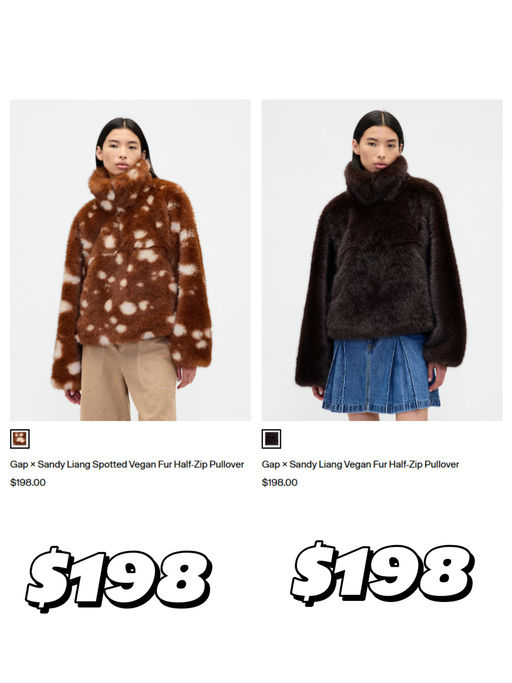Click the dollar sign in the spotted pullover's large $198
This screenshot has height=683, width=512.
(x=47, y=578)
